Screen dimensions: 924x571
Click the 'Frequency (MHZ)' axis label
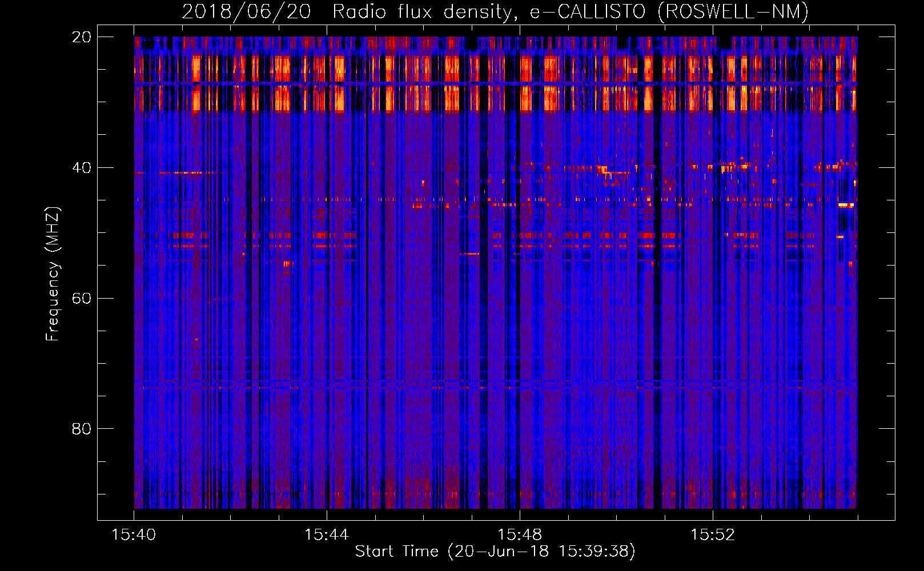[53, 274]
